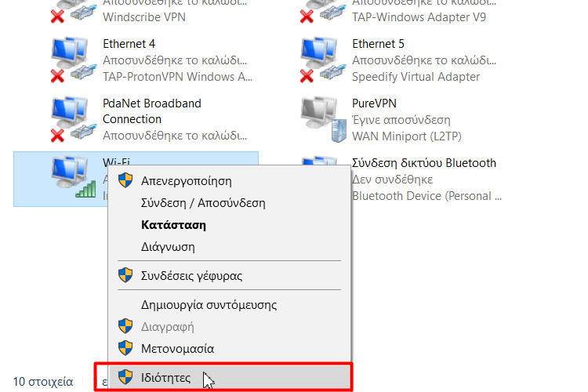Open Ιδιότητες from the context menu
The width and height of the screenshot is (588, 392).
(x=165, y=377)
